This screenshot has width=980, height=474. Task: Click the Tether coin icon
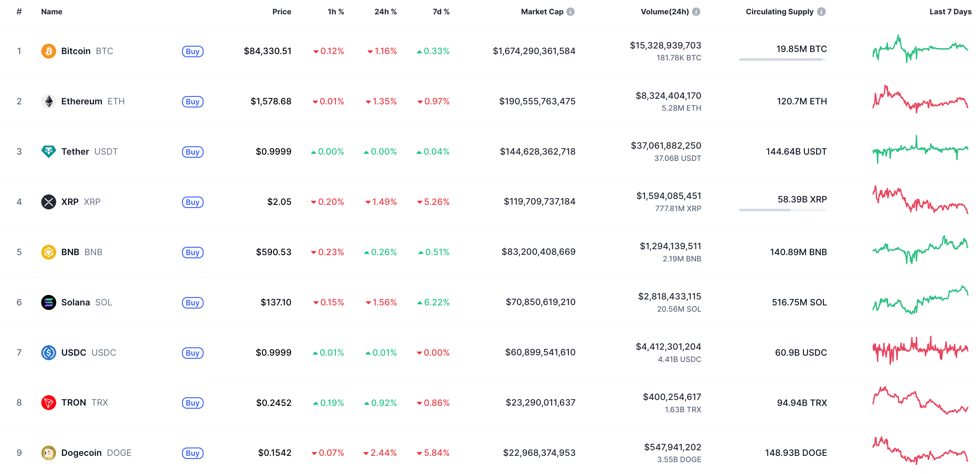tap(48, 151)
